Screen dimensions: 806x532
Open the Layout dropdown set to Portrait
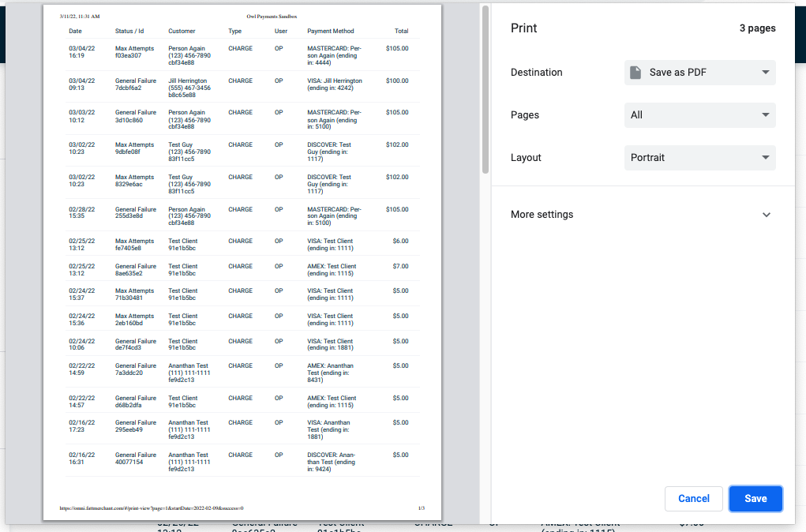(x=699, y=158)
